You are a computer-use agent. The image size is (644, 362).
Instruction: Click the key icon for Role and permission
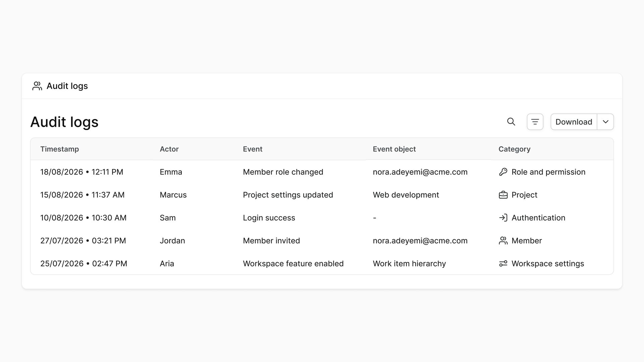coord(503,172)
